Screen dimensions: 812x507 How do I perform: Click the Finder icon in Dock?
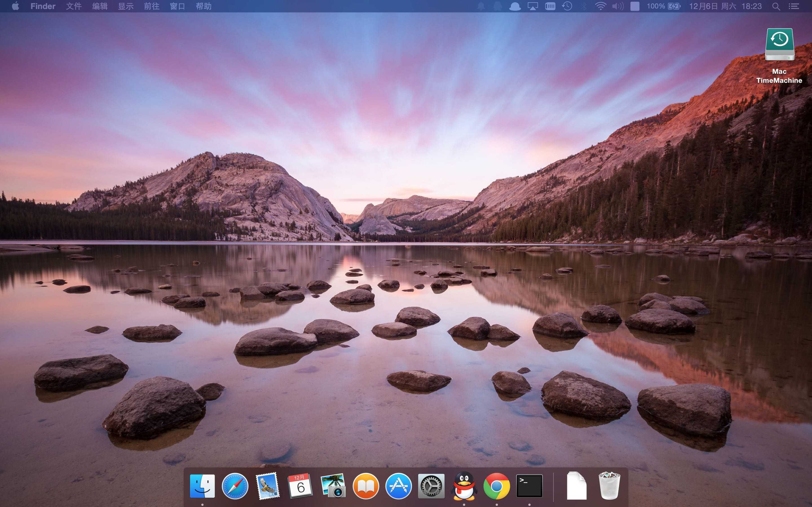pyautogui.click(x=202, y=486)
